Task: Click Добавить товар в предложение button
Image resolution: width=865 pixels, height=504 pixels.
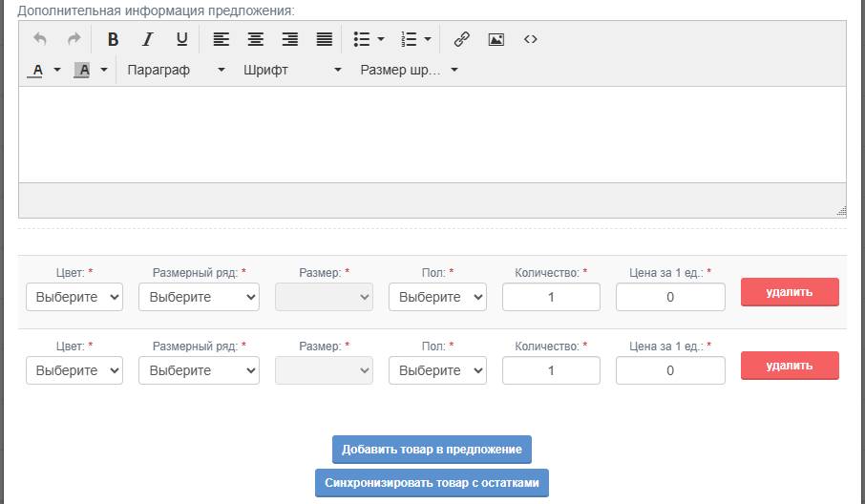Action: 432,450
